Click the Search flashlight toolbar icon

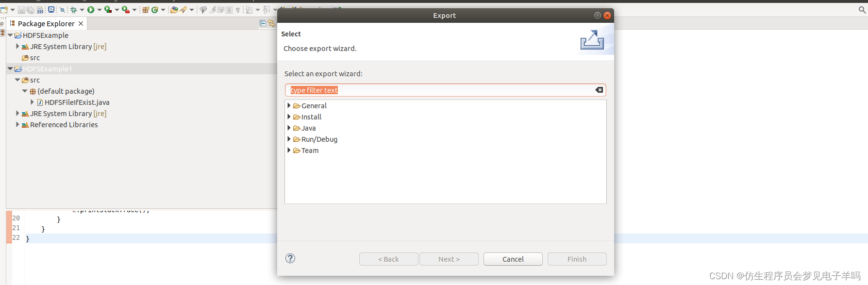(184, 10)
